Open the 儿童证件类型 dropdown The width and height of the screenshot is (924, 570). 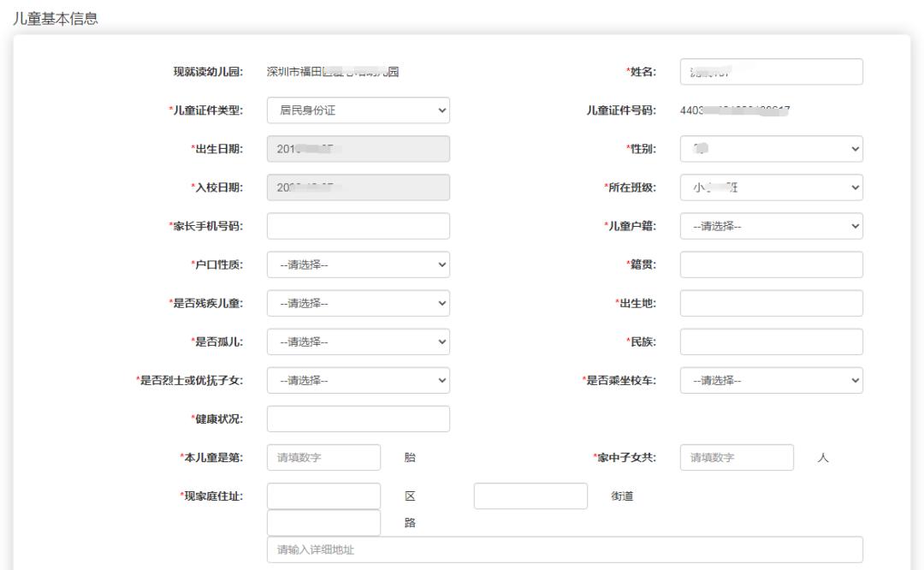pyautogui.click(x=359, y=110)
